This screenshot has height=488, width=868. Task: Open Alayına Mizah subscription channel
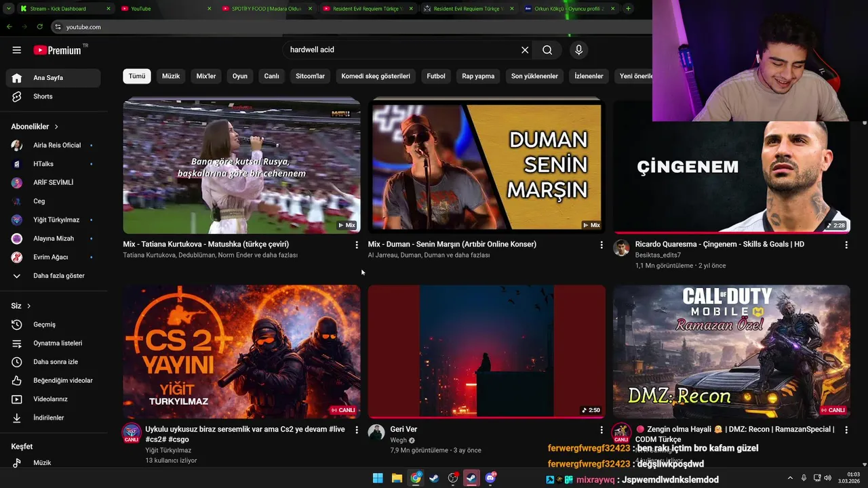[53, 239]
